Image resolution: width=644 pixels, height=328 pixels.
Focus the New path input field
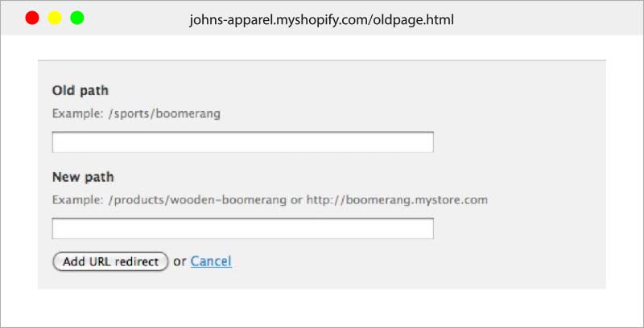coord(243,228)
